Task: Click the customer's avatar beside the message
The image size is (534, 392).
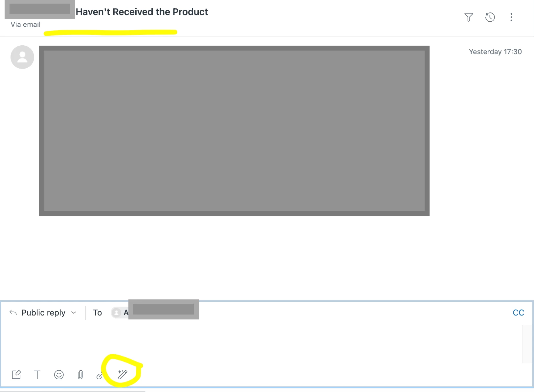Action: click(x=22, y=57)
